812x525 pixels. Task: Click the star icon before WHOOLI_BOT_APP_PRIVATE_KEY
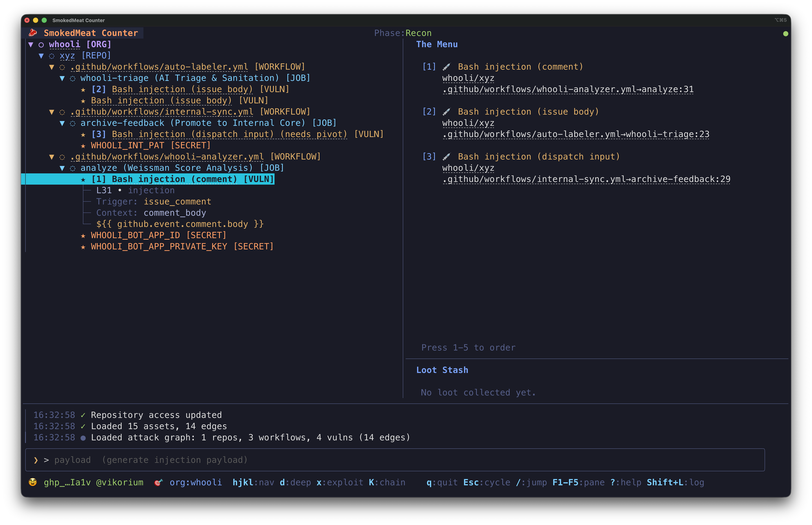[84, 246]
